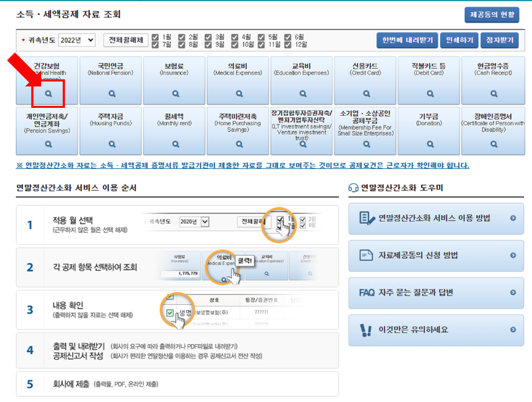Open the 장애인증명서 magnifier search icon
Image resolution: width=532 pixels, height=402 pixels.
(494, 144)
